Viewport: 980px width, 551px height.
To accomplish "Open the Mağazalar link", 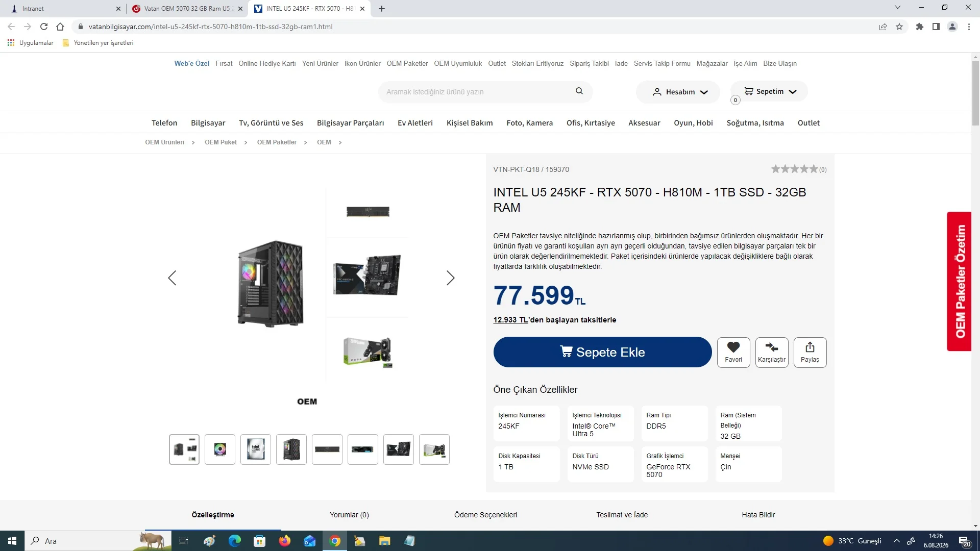I will 712,64.
